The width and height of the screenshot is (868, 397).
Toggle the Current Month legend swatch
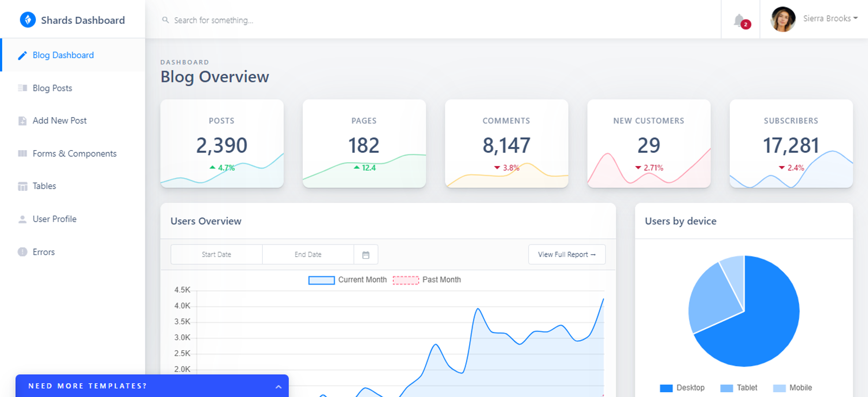pyautogui.click(x=321, y=280)
